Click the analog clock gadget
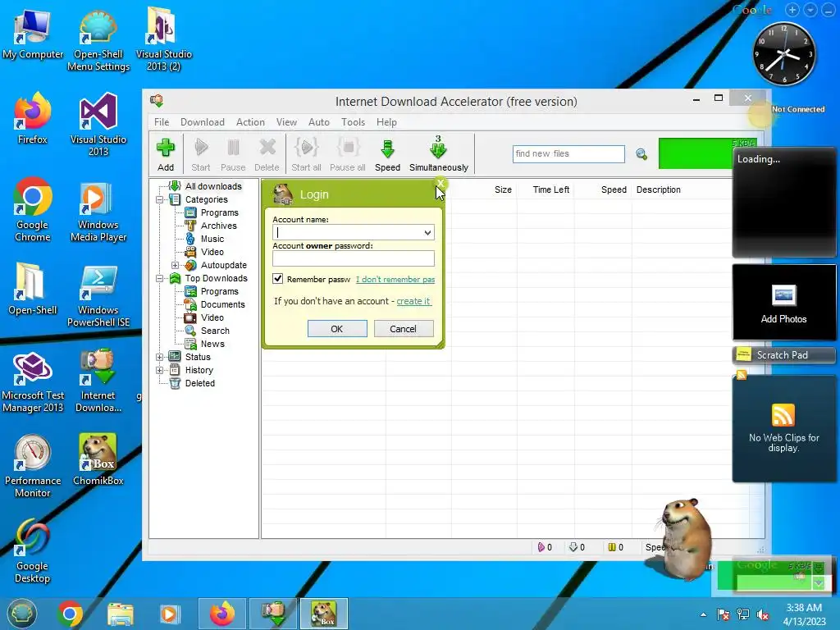Viewport: 840px width, 630px height. (x=783, y=54)
